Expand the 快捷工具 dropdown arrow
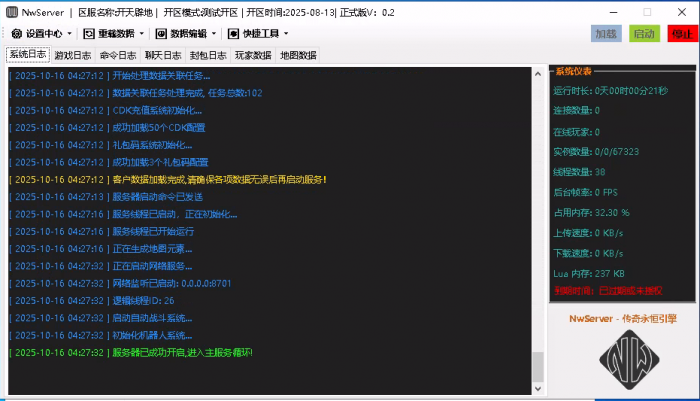Image resolution: width=700 pixels, height=401 pixels. pos(285,34)
